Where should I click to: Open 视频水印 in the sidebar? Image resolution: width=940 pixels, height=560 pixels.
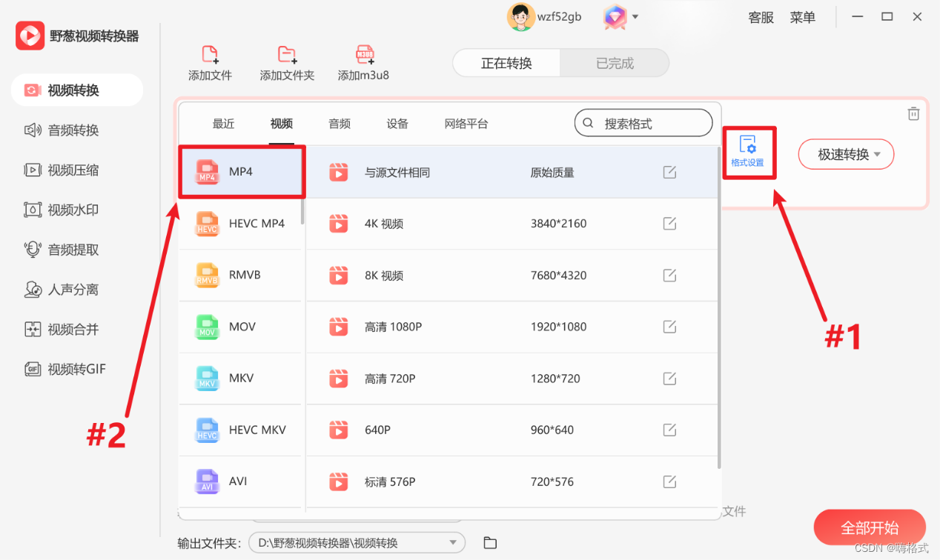point(77,210)
